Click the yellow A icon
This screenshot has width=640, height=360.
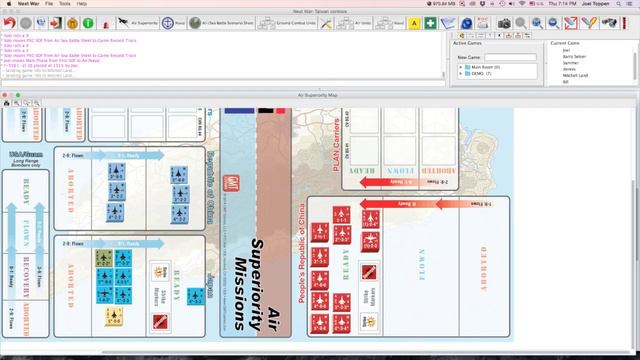(414, 23)
